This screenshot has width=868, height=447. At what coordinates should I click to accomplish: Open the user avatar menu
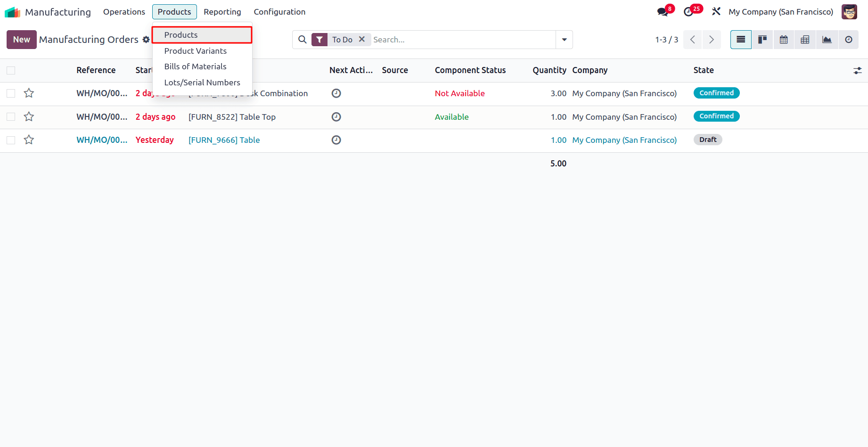click(x=850, y=11)
